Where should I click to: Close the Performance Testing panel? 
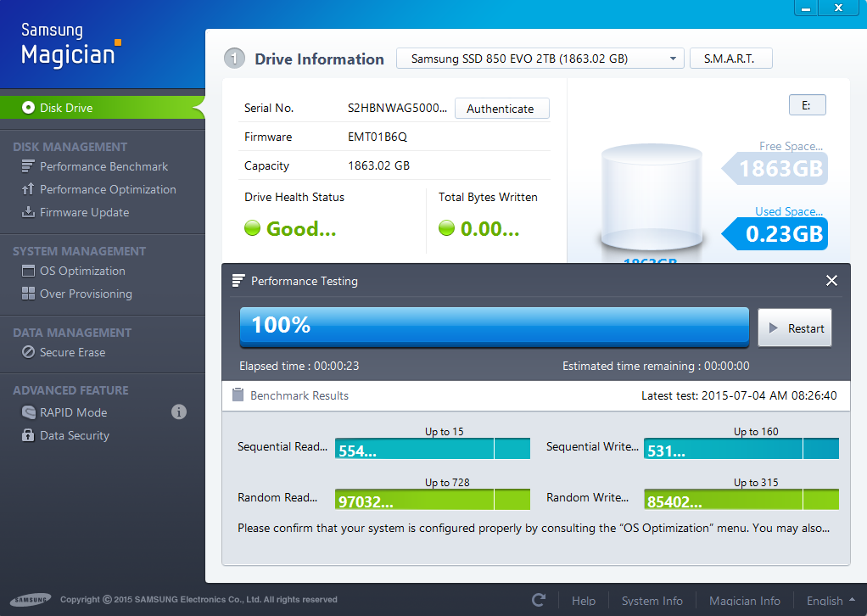point(831,281)
